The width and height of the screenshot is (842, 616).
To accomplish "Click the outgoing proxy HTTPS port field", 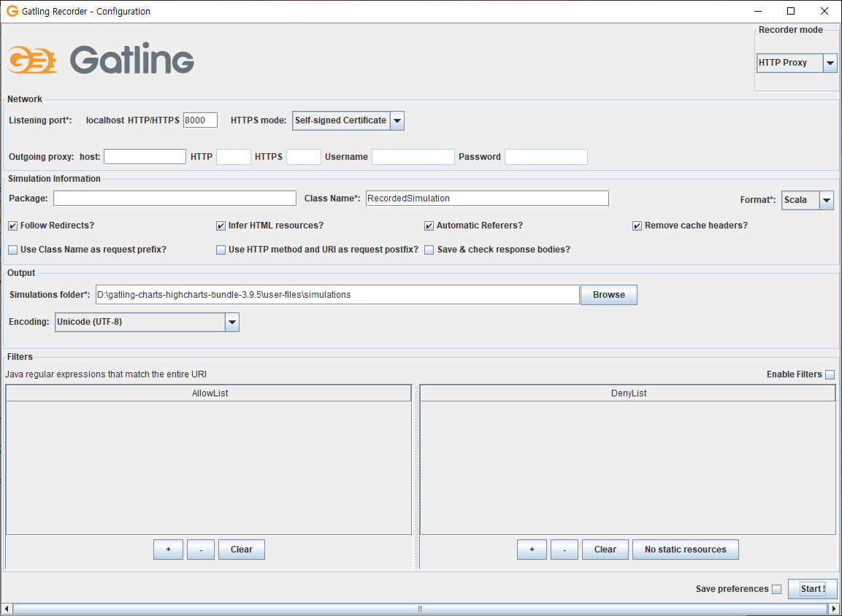I will pos(304,157).
